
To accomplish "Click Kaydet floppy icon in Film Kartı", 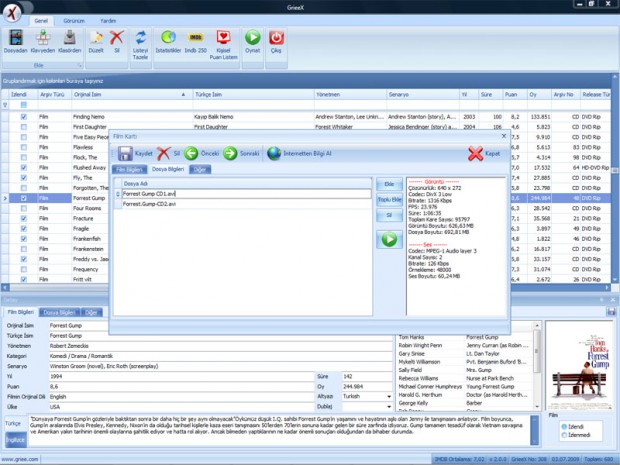I will click(125, 153).
